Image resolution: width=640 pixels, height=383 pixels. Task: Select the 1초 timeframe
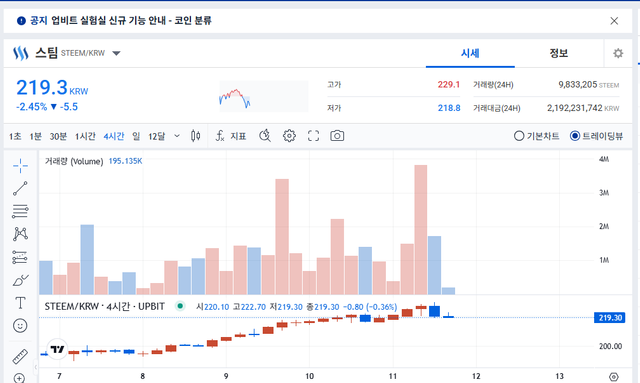(x=15, y=136)
